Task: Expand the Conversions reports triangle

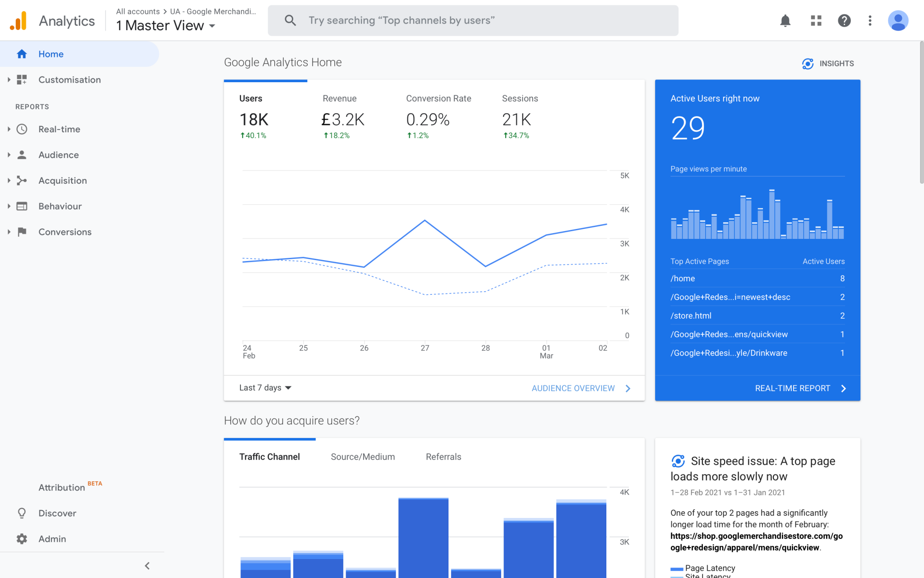Action: coord(9,232)
